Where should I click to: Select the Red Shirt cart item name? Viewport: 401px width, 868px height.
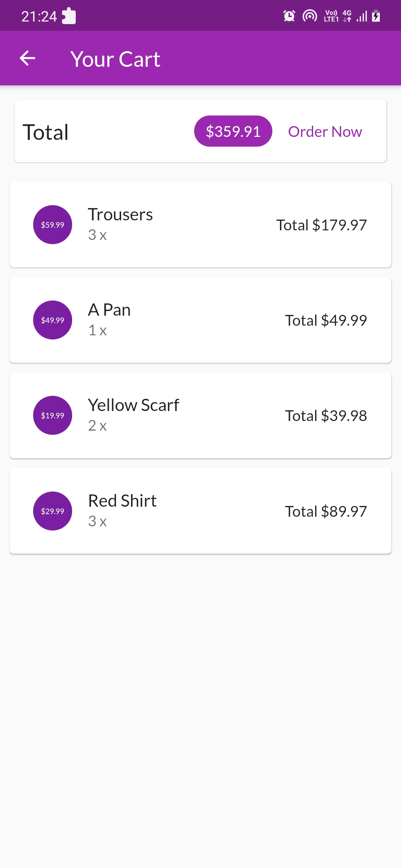pyautogui.click(x=122, y=501)
